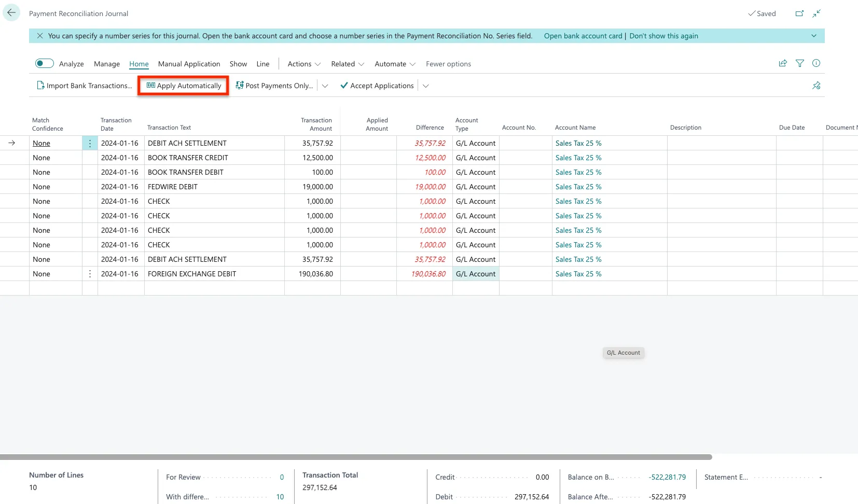Open row menu for FOREIGN EXCHANGE DEBIT

point(90,274)
